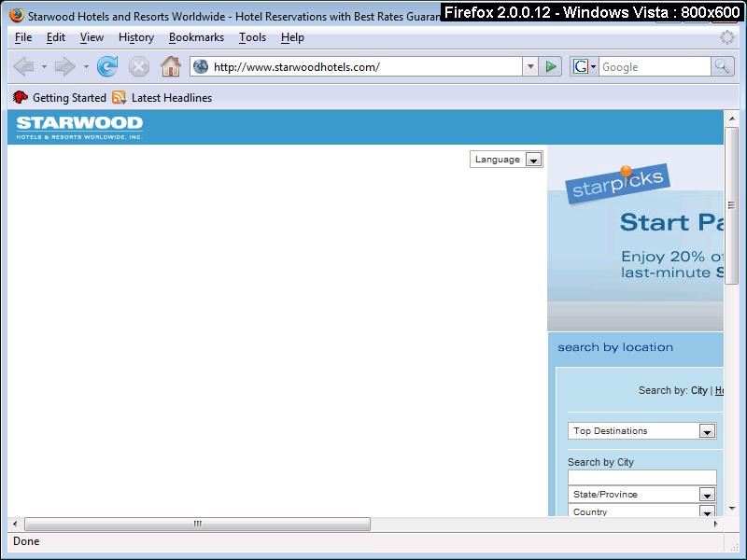This screenshot has height=560, width=747.
Task: Click the Back navigation arrow
Action: click(24, 66)
